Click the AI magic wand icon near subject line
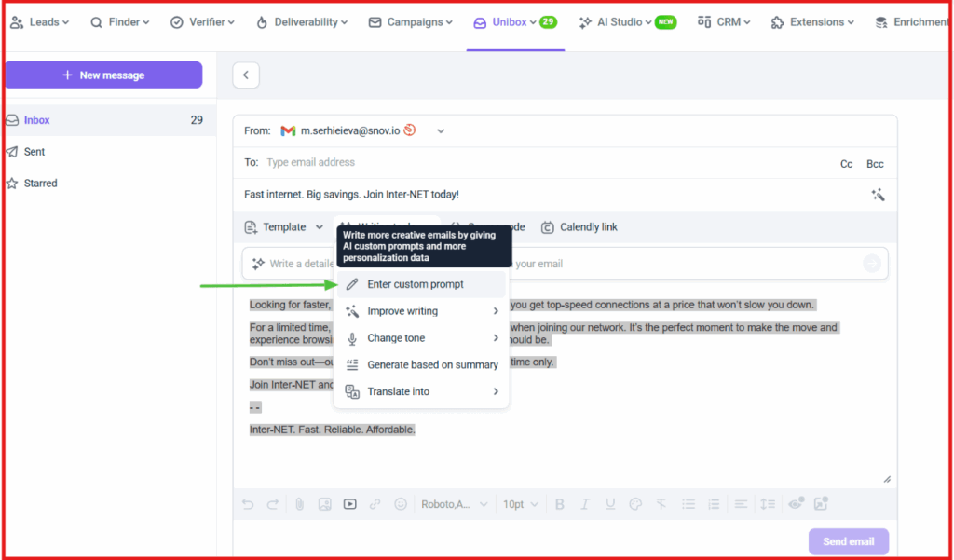The image size is (954, 560). click(x=877, y=195)
